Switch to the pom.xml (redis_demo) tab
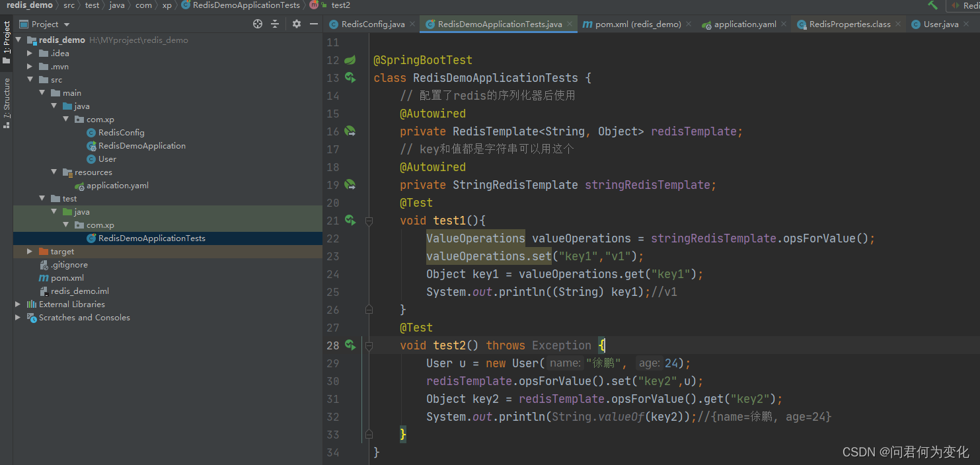980x465 pixels. 638,24
